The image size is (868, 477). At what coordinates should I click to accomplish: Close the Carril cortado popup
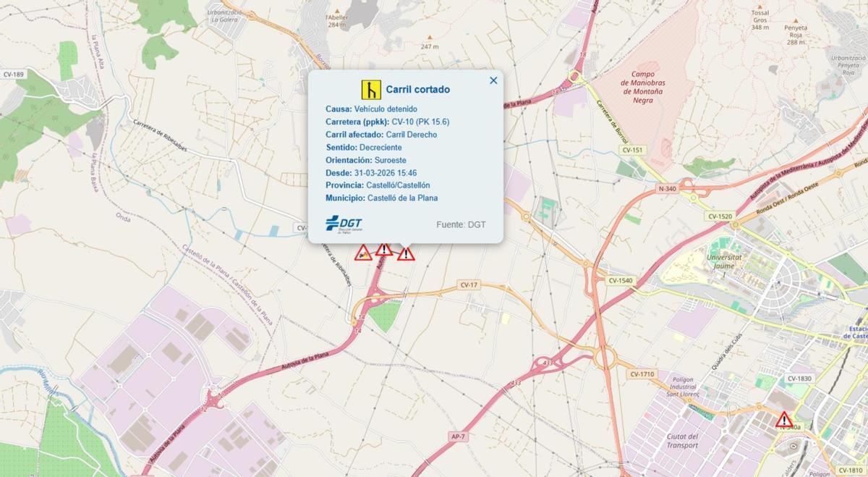point(493,80)
